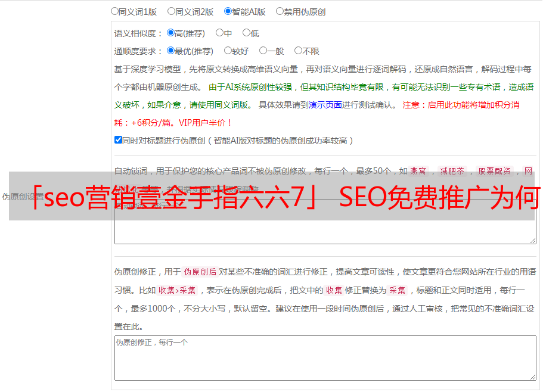Set 通顺度要求 to 一般
This screenshot has height=392, width=543.
pos(263,51)
